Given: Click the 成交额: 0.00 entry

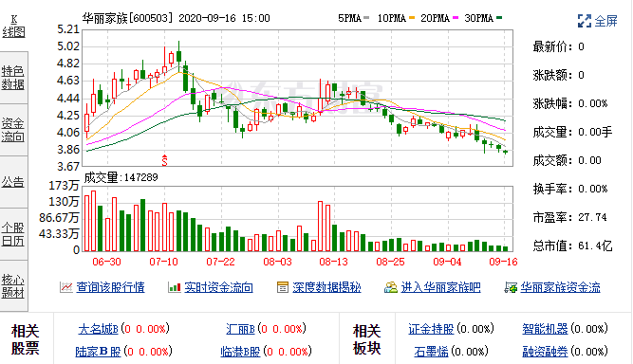Looking at the screenshot, I should pyautogui.click(x=568, y=160).
